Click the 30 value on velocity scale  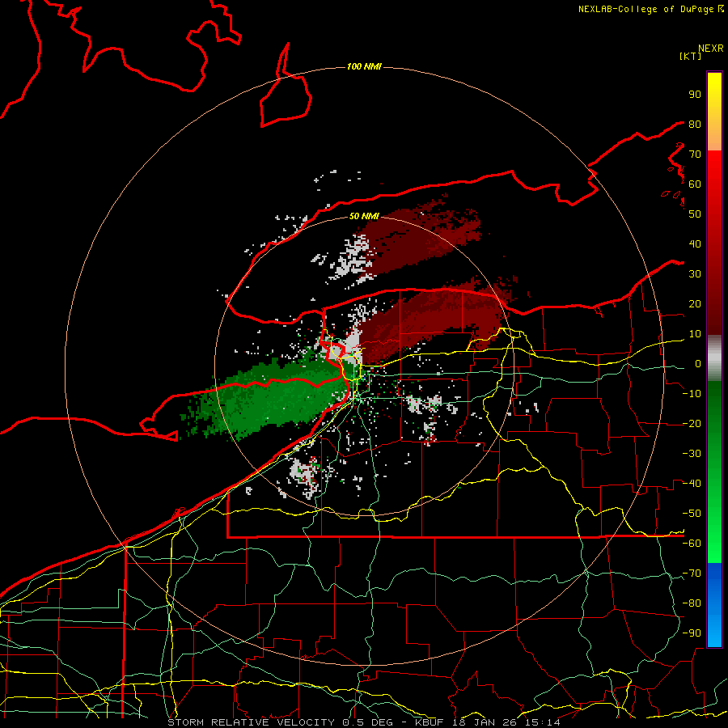click(695, 274)
